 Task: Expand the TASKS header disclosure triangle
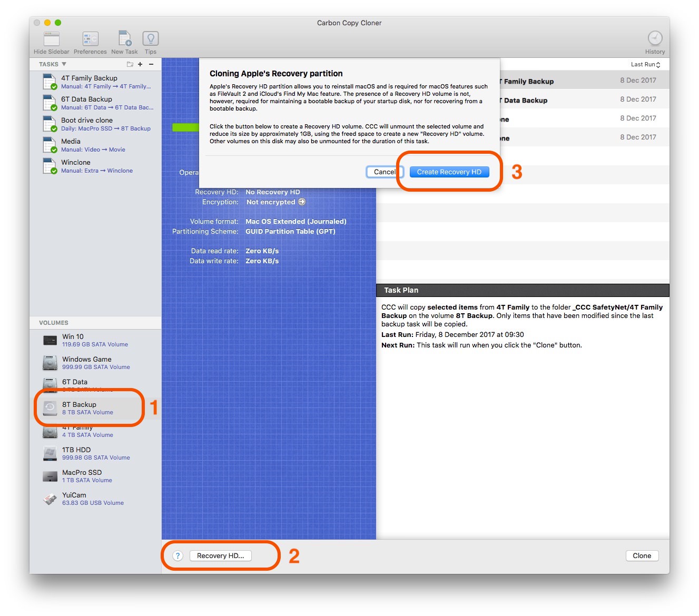tap(64, 64)
